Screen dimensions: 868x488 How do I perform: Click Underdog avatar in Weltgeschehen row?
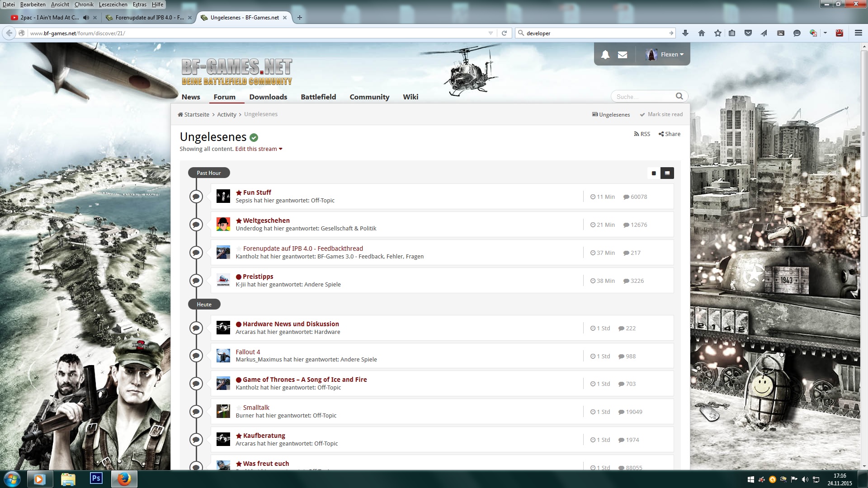(223, 224)
